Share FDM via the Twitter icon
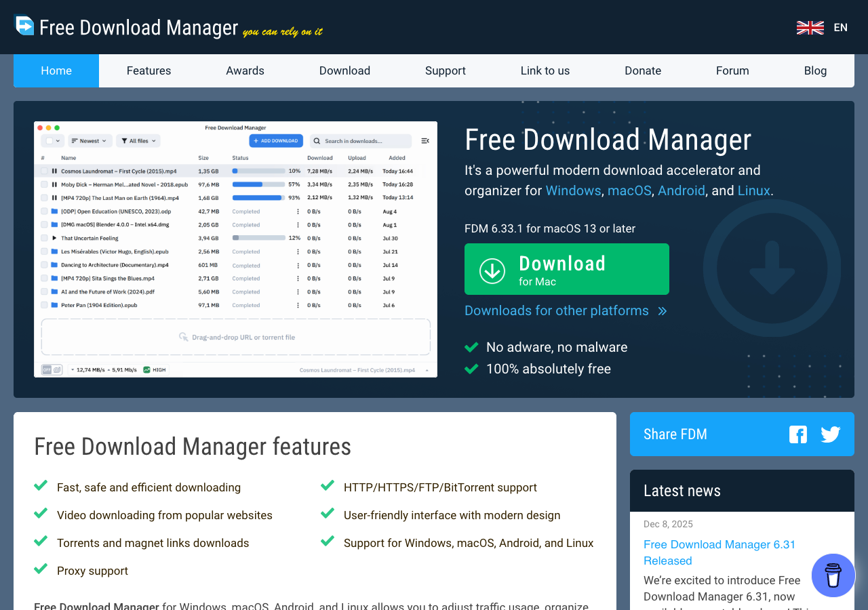Image resolution: width=868 pixels, height=610 pixels. (830, 434)
